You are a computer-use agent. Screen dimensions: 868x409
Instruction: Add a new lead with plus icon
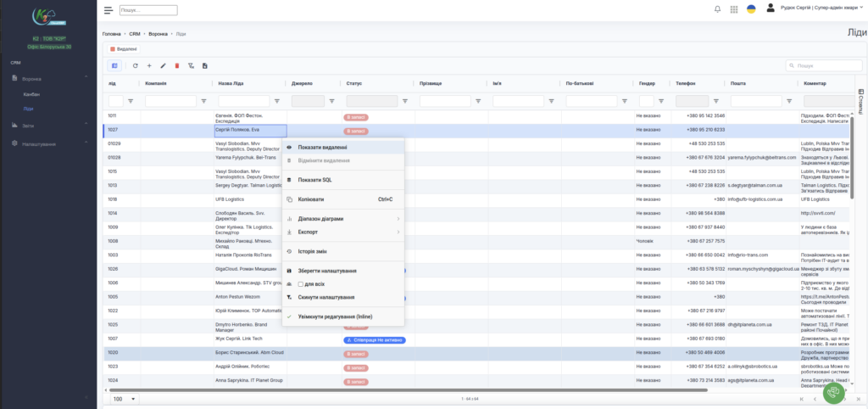(x=149, y=65)
